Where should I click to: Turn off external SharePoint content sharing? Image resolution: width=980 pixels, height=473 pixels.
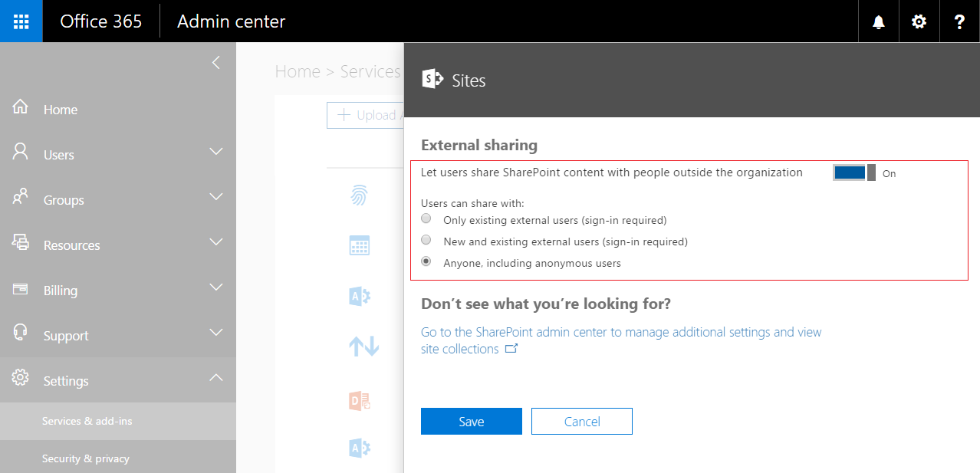(x=853, y=172)
